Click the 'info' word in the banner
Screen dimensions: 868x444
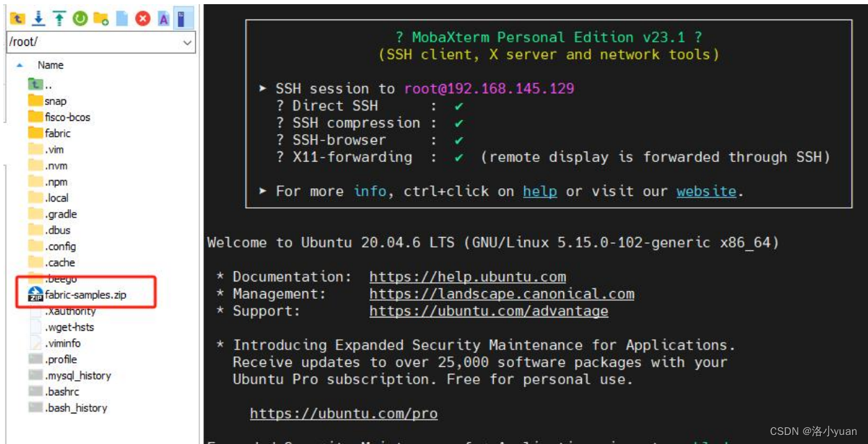point(369,191)
